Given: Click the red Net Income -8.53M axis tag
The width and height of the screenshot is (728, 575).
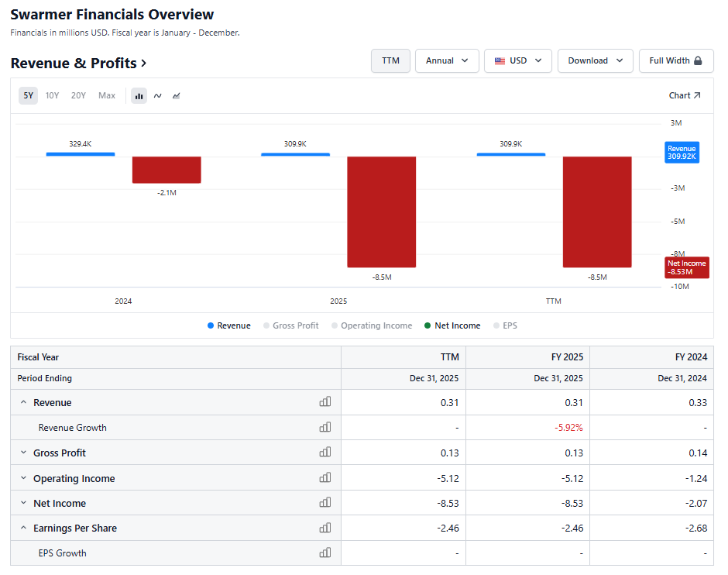Looking at the screenshot, I should tap(687, 267).
